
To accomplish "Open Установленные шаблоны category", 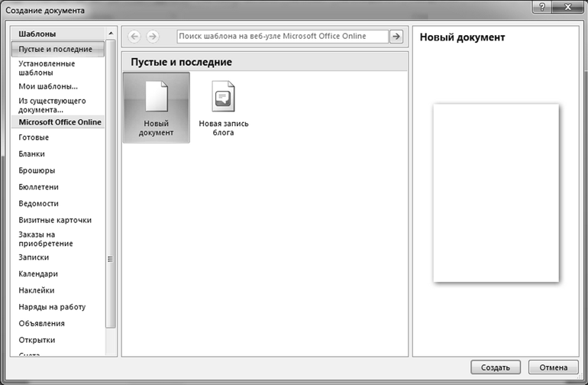I will pyautogui.click(x=47, y=68).
